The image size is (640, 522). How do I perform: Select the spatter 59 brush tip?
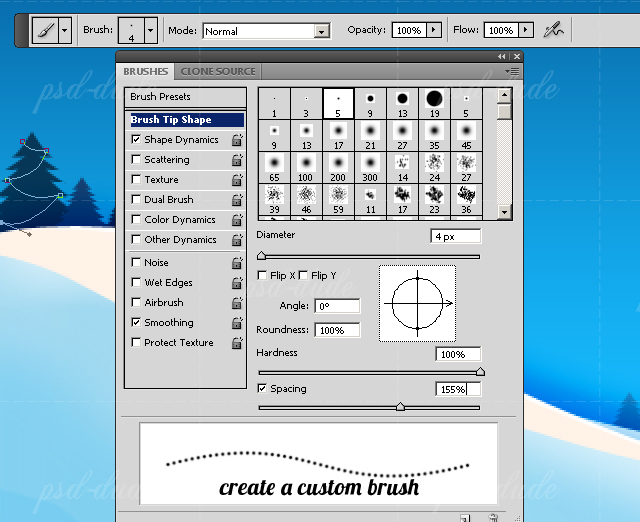[x=338, y=199]
